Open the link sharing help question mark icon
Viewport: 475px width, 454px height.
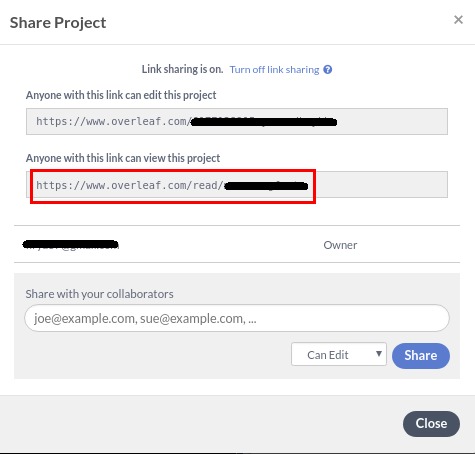click(x=328, y=69)
